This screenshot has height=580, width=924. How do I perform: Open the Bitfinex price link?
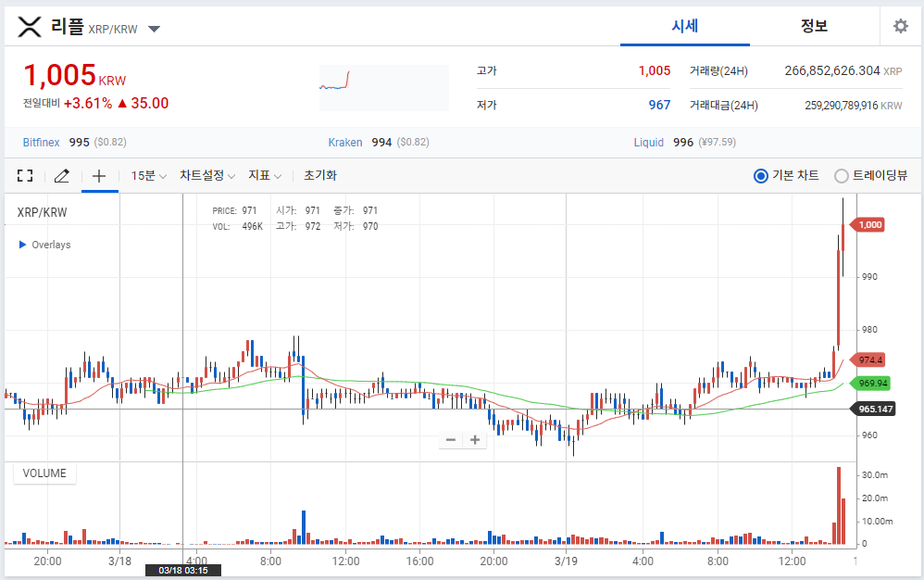(x=42, y=142)
